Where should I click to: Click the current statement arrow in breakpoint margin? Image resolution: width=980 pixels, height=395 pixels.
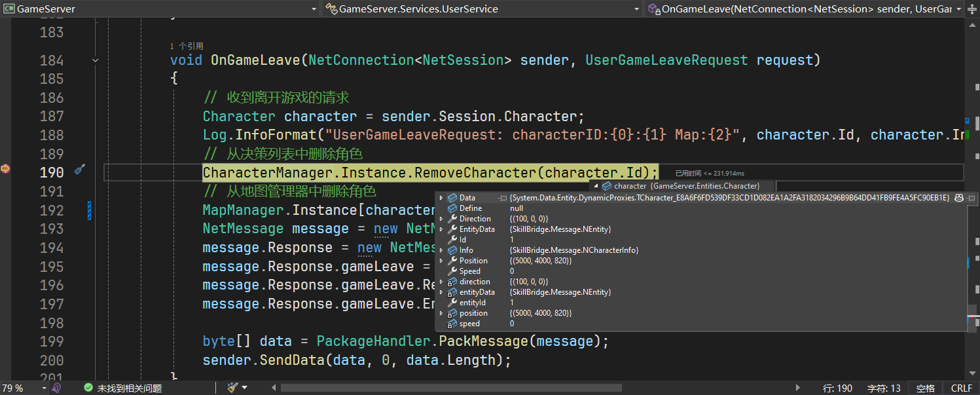pos(5,169)
